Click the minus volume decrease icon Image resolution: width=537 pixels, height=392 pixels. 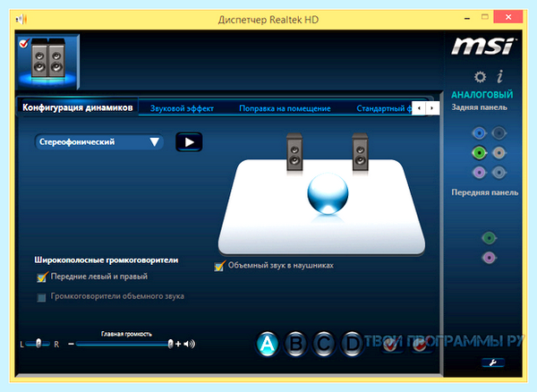point(71,344)
